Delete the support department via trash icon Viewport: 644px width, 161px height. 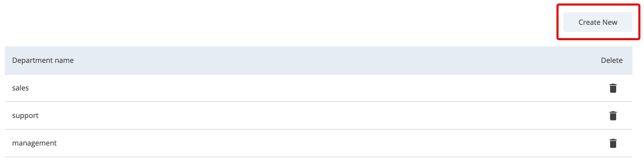coord(613,116)
